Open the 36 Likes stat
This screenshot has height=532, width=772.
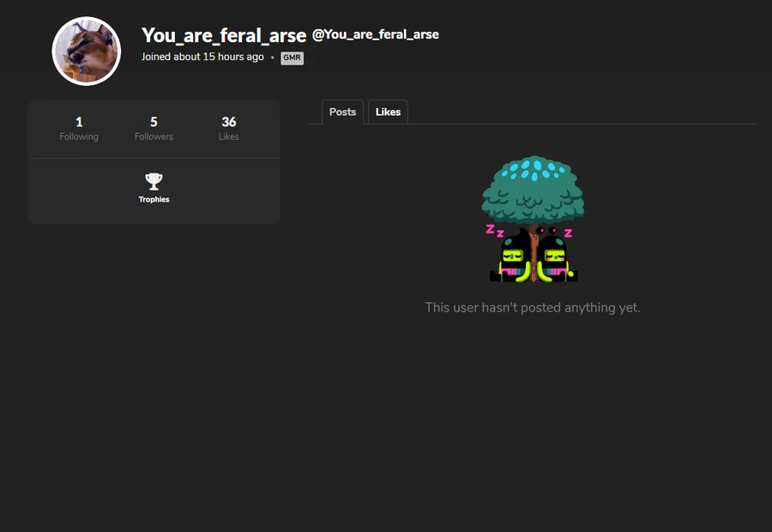[x=229, y=129]
